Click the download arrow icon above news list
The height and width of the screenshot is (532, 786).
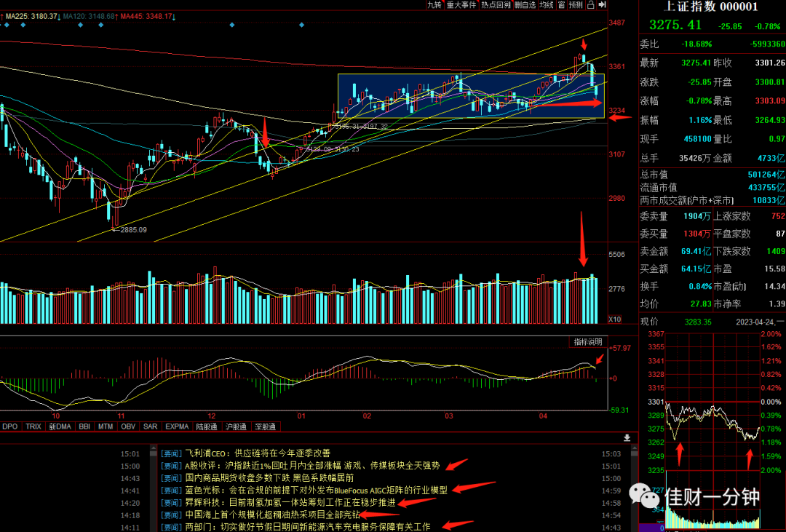click(627, 437)
